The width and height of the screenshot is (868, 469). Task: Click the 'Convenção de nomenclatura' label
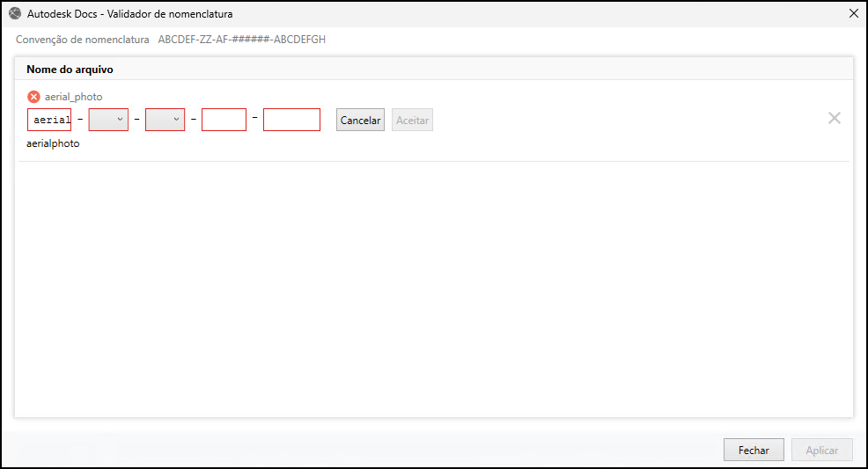click(83, 40)
